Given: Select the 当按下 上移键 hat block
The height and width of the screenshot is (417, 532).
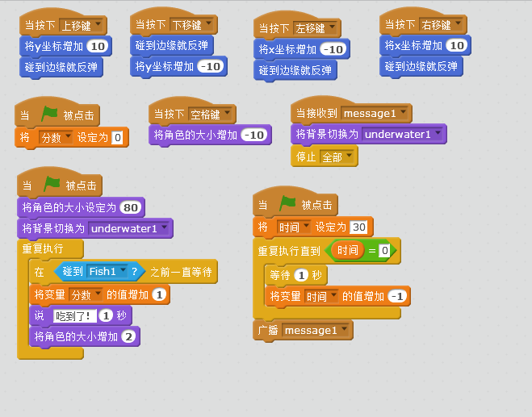Looking at the screenshot, I should point(63,22).
